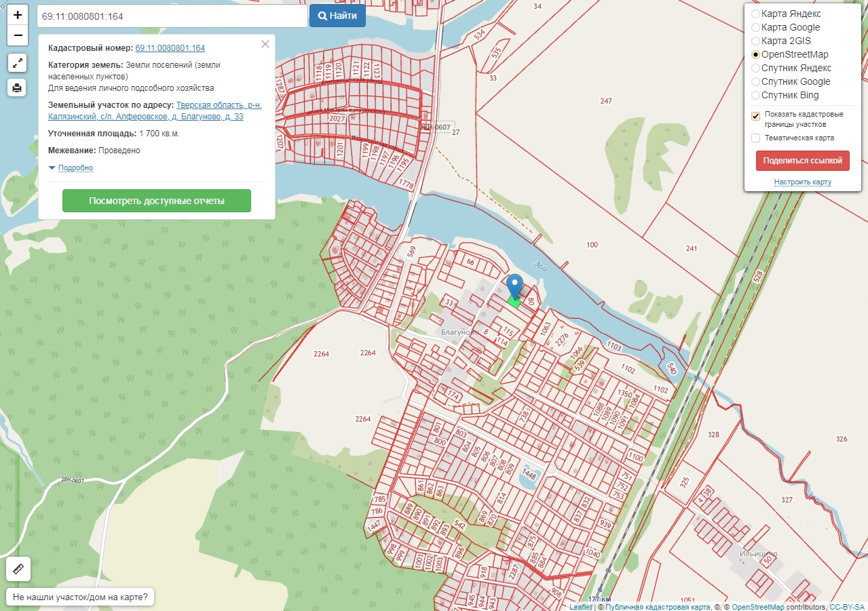Viewport: 868px width, 611px height.
Task: Toggle fullscreen map view icon
Action: (x=18, y=63)
